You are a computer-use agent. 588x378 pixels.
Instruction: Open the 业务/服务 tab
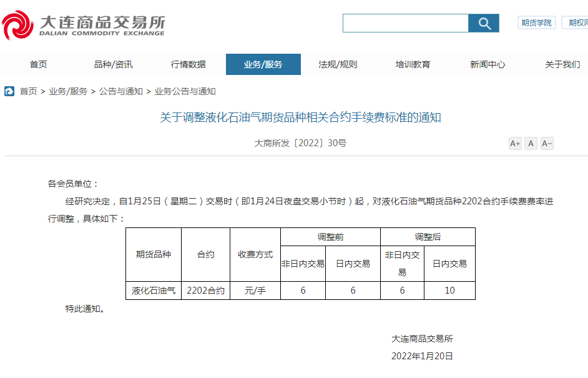point(263,64)
